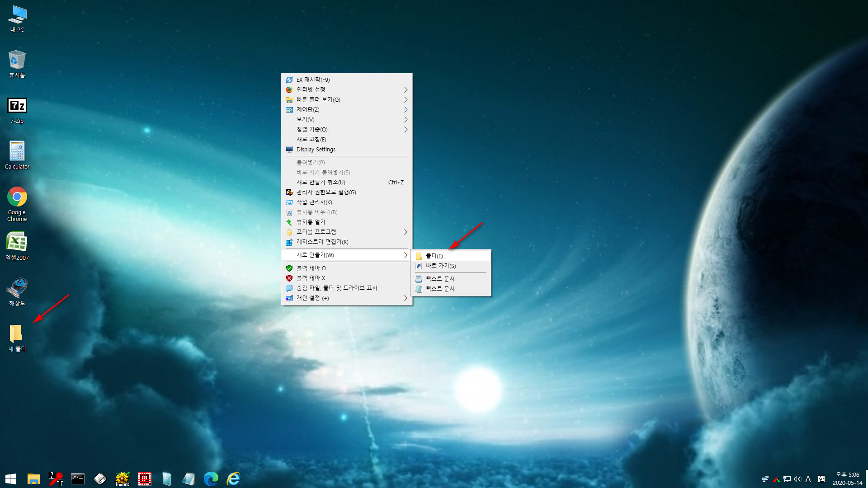Select the Calculator desktop icon
The image size is (868, 488).
point(17,155)
